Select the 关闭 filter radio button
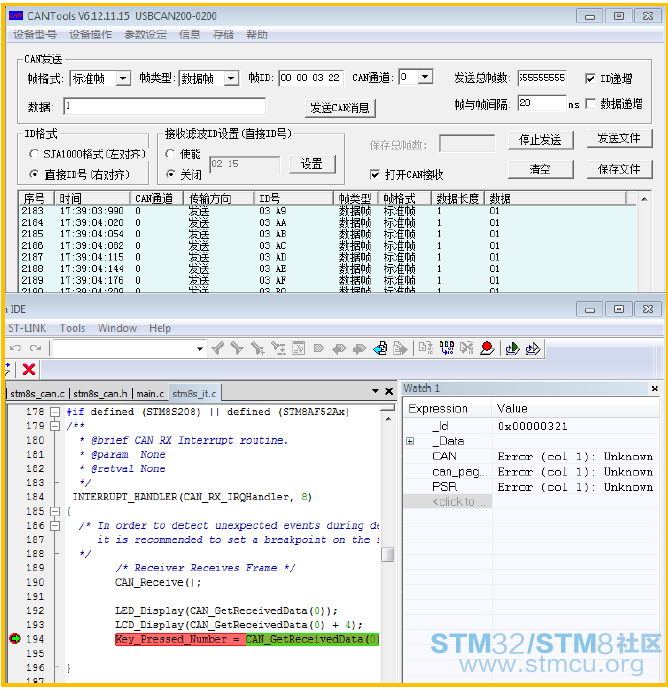 (x=170, y=174)
